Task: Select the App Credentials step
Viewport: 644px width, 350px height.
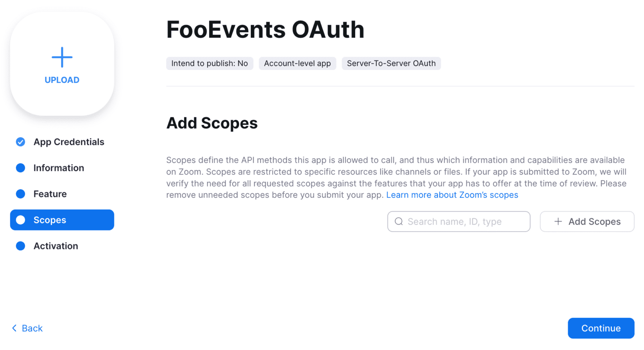Action: click(68, 142)
